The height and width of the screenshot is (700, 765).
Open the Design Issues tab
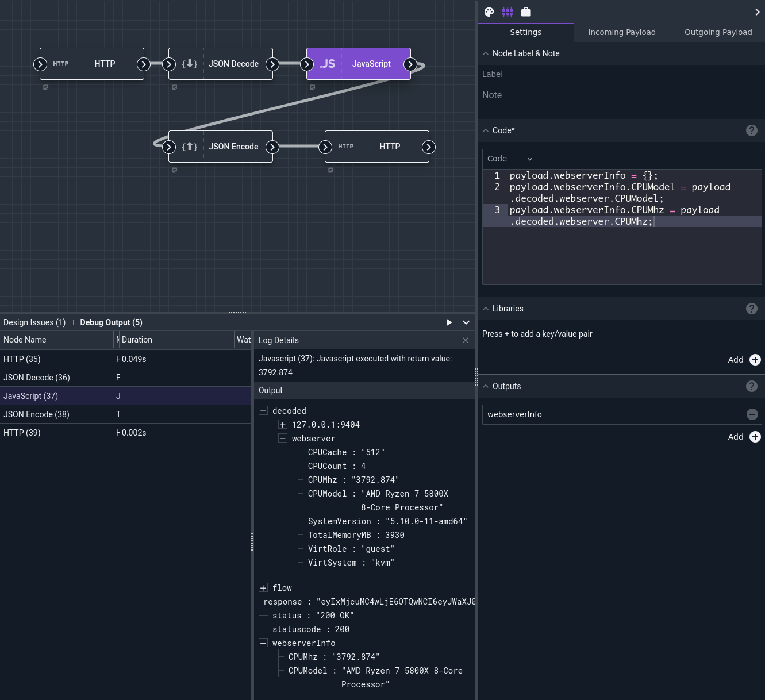point(34,322)
